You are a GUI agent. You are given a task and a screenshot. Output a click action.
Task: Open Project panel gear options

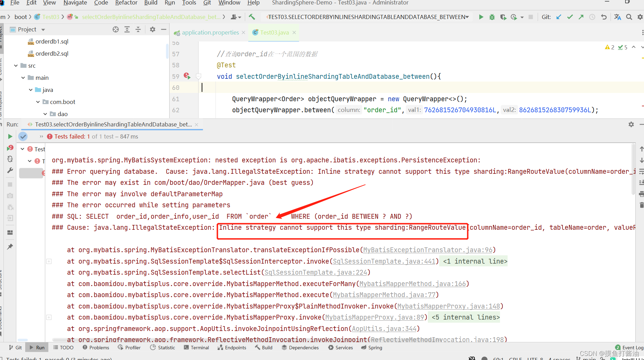[x=153, y=29]
